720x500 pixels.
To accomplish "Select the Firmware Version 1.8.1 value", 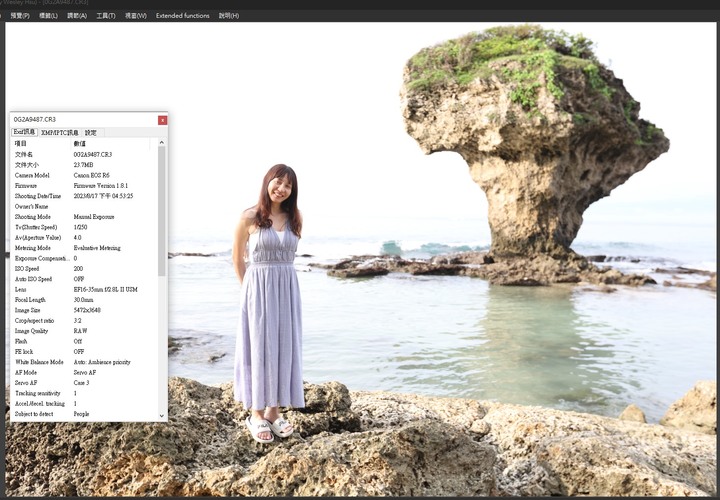I will point(101,185).
